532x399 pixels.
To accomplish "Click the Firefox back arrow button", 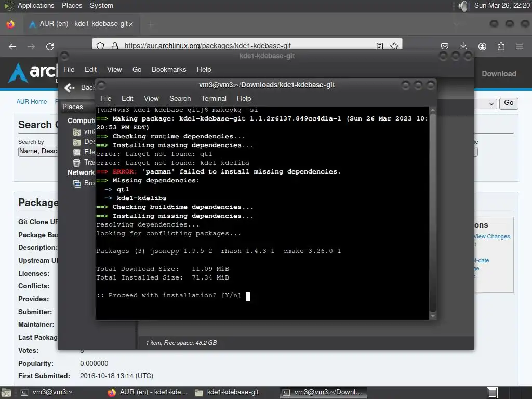I will point(12,46).
